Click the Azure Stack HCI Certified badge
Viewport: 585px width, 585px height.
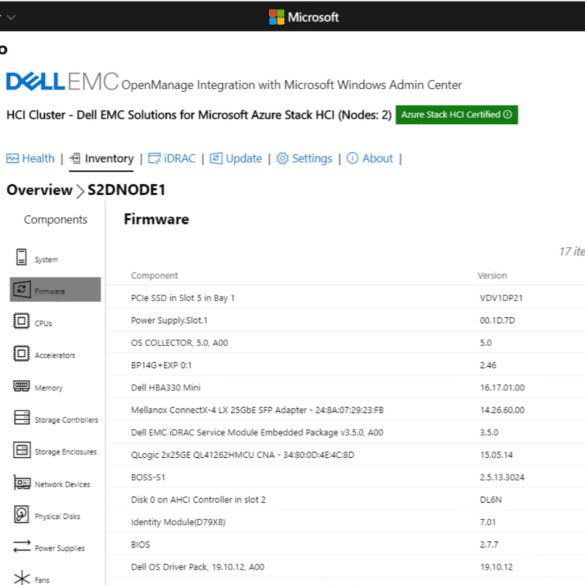click(x=457, y=115)
